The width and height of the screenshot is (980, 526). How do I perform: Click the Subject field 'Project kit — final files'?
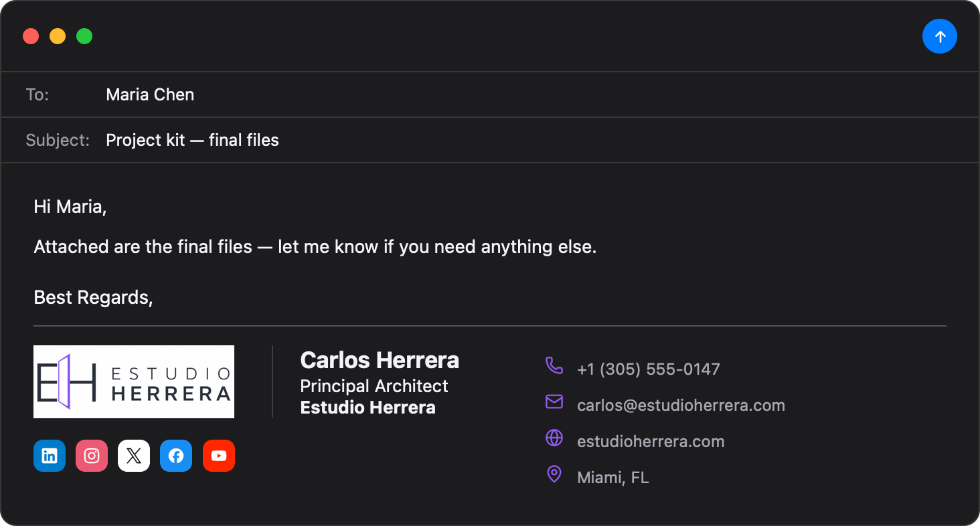[x=490, y=140]
